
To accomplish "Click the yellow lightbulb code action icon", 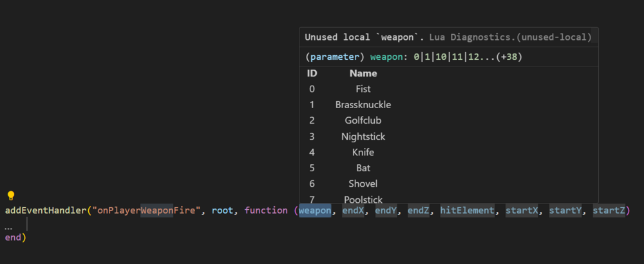I will pyautogui.click(x=10, y=196).
